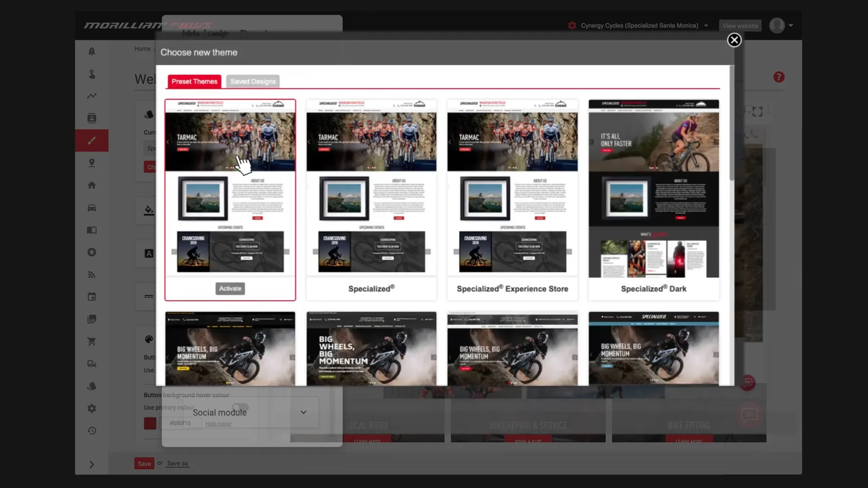Screen dimensions: 868x488
Task: Open the calendar sidebar icon
Action: point(92,297)
